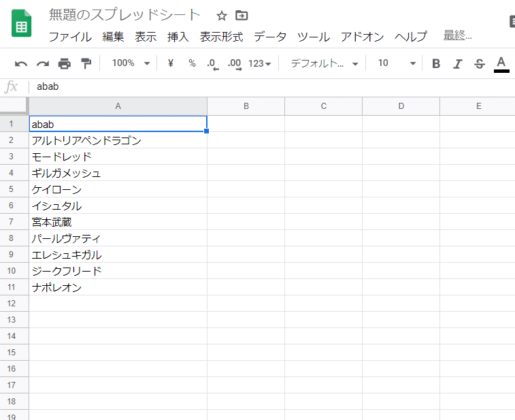Activate the paint format tool
Image resolution: width=515 pixels, height=420 pixels.
click(86, 63)
